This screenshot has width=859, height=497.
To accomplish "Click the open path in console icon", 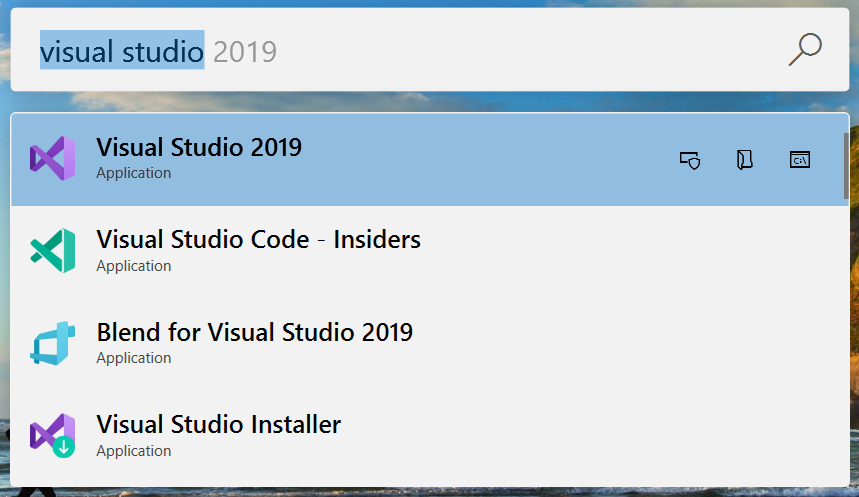I will click(x=799, y=160).
